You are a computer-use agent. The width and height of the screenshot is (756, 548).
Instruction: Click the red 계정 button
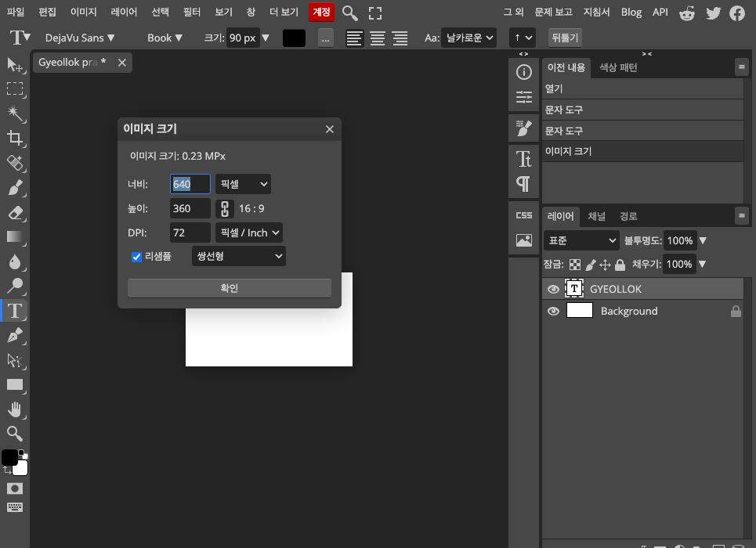[321, 12]
